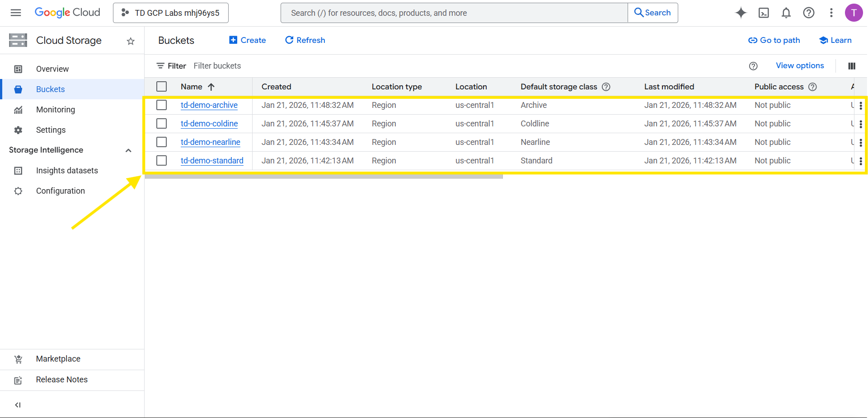Toggle the select all buckets checkbox
The width and height of the screenshot is (868, 418).
(161, 87)
